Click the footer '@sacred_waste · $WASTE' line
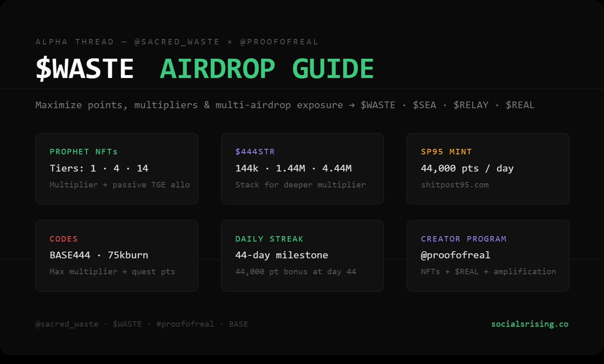Screen dimensions: 604x364 click(141, 324)
